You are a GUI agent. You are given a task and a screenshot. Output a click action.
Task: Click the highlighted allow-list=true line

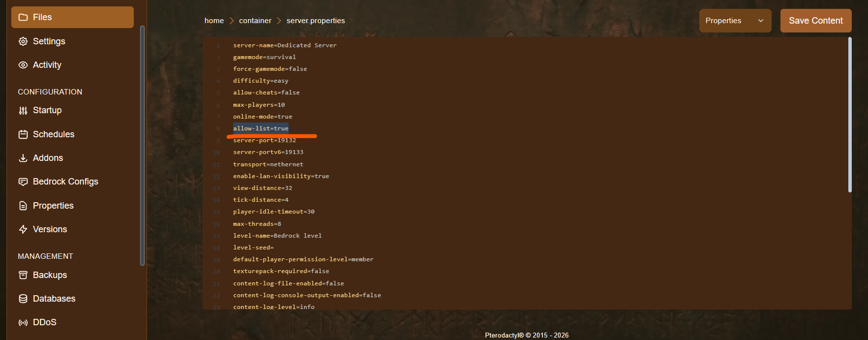click(261, 128)
